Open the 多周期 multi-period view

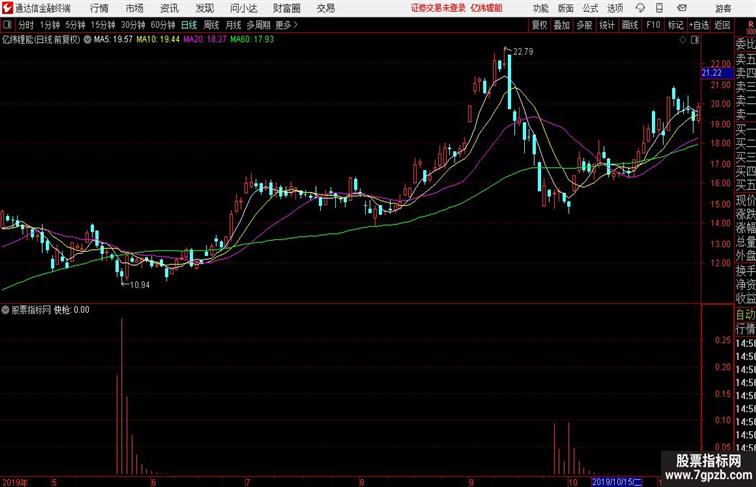click(258, 25)
